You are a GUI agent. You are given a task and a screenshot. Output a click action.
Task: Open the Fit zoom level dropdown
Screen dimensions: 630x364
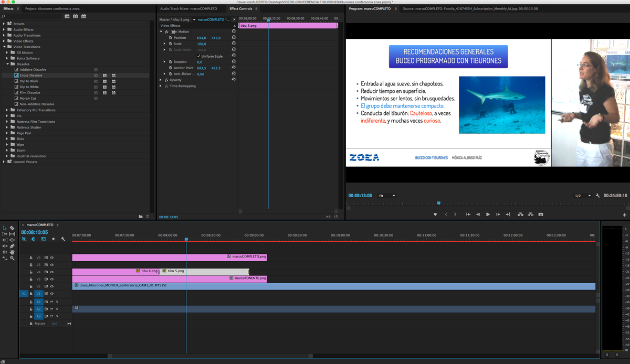[387, 196]
